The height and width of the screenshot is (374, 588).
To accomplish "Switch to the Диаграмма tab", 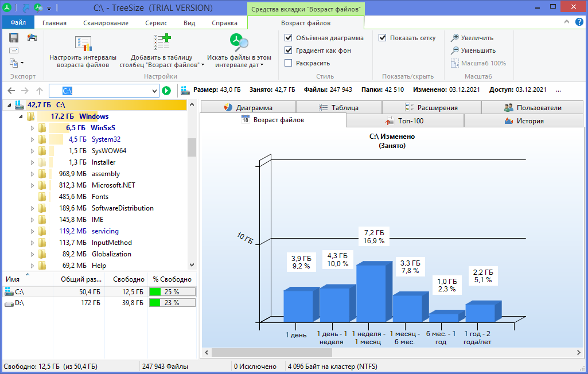I will pyautogui.click(x=248, y=108).
